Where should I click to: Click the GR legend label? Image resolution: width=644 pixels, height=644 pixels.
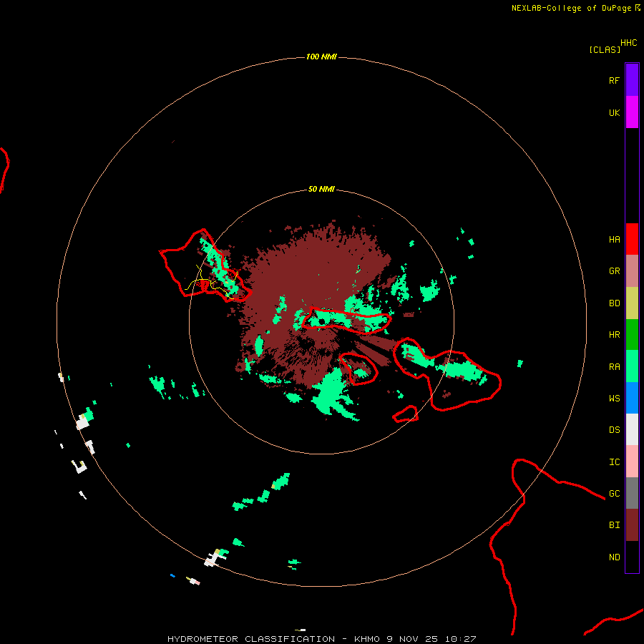click(x=614, y=271)
